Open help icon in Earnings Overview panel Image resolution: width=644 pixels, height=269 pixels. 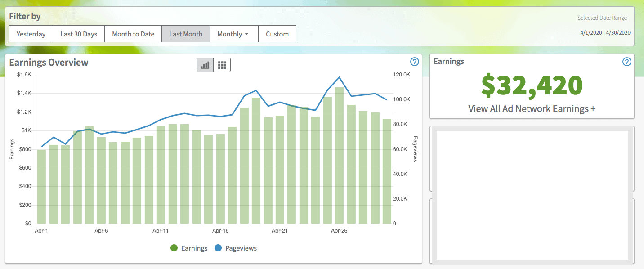tap(415, 62)
